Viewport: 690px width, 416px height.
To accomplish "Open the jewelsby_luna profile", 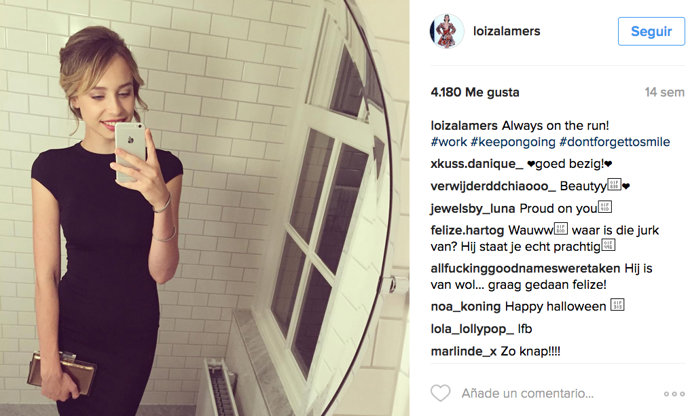I will click(x=472, y=208).
